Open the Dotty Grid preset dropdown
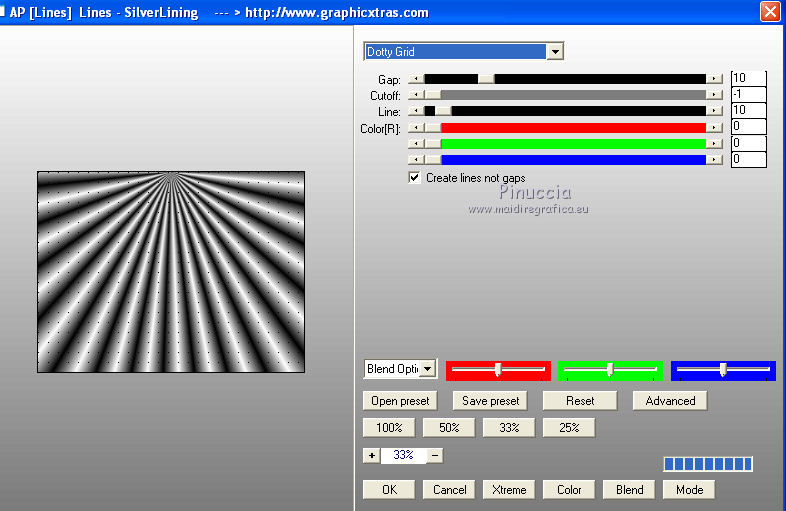 (x=555, y=52)
